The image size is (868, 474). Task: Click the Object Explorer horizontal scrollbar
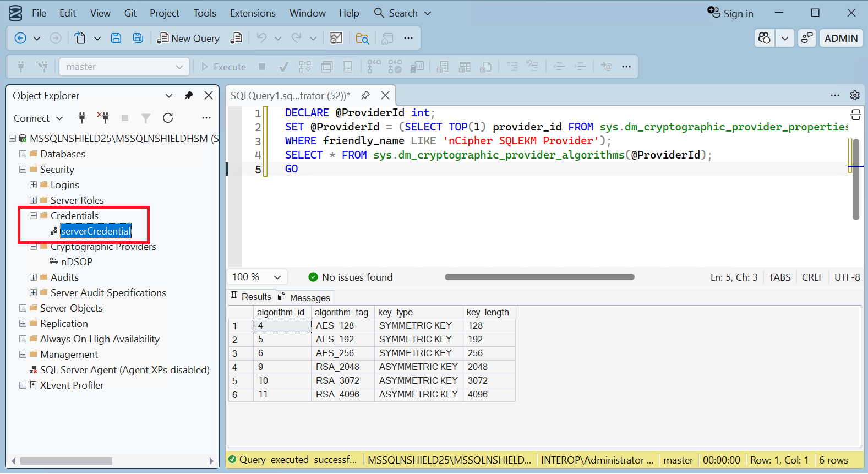66,461
